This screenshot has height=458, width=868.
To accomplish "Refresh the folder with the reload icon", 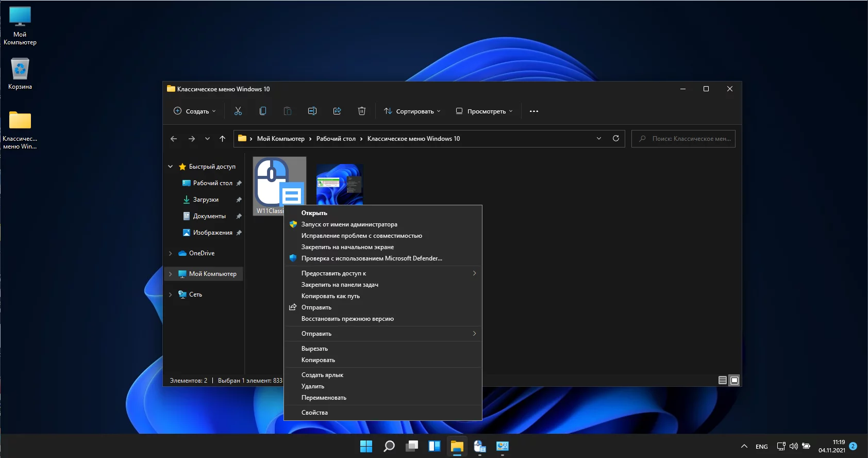I will pos(615,138).
